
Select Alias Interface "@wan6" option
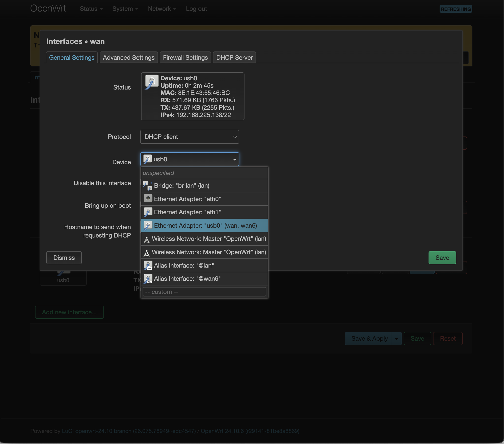205,279
